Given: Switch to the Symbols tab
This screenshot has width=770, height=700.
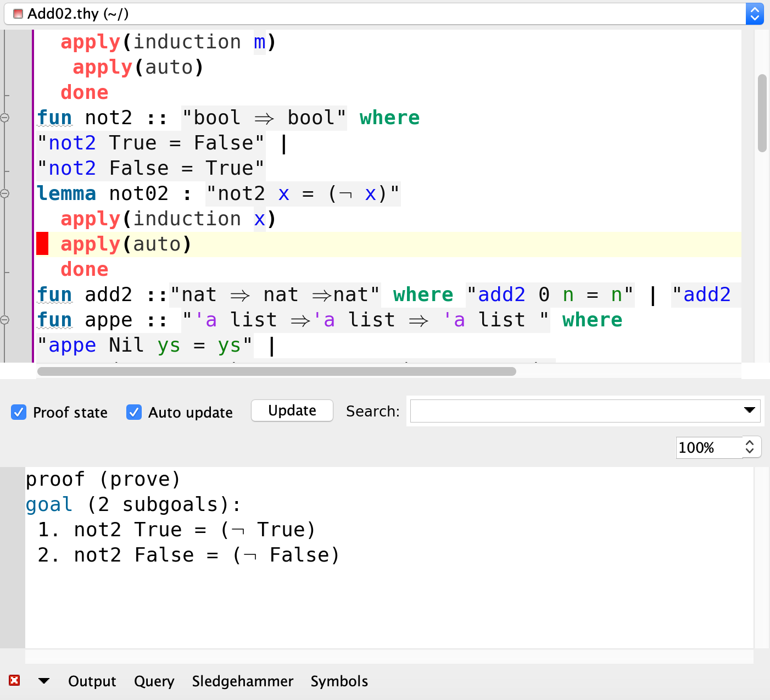Looking at the screenshot, I should point(339,681).
